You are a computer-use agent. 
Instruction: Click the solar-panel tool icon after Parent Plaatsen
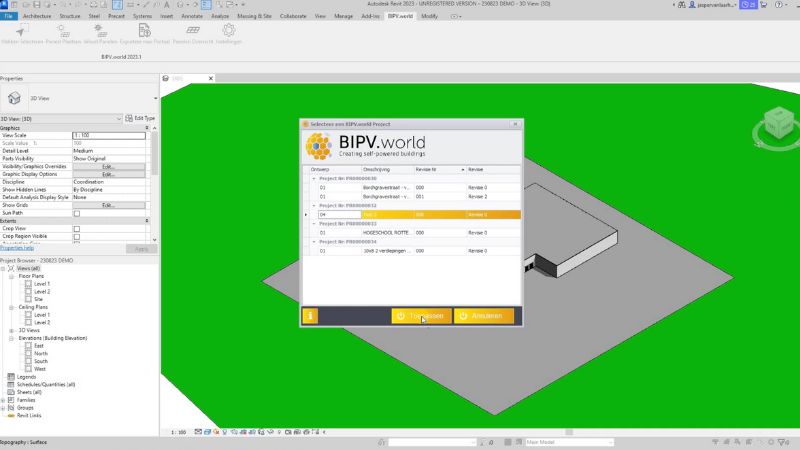(x=100, y=31)
